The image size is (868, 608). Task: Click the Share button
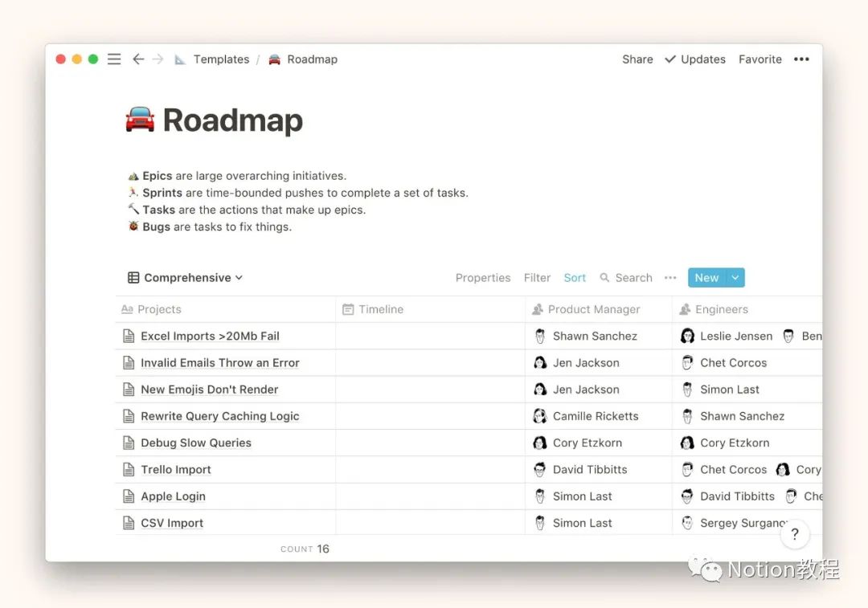637,59
